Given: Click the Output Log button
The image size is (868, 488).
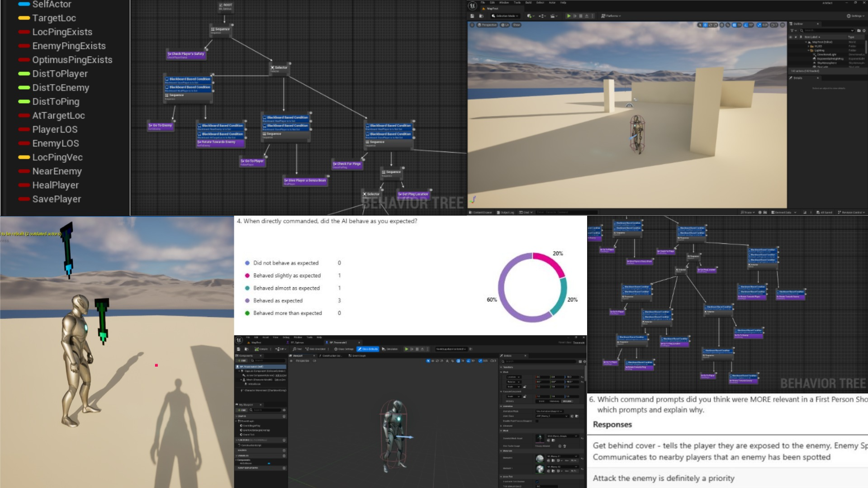Looking at the screenshot, I should click(x=506, y=212).
